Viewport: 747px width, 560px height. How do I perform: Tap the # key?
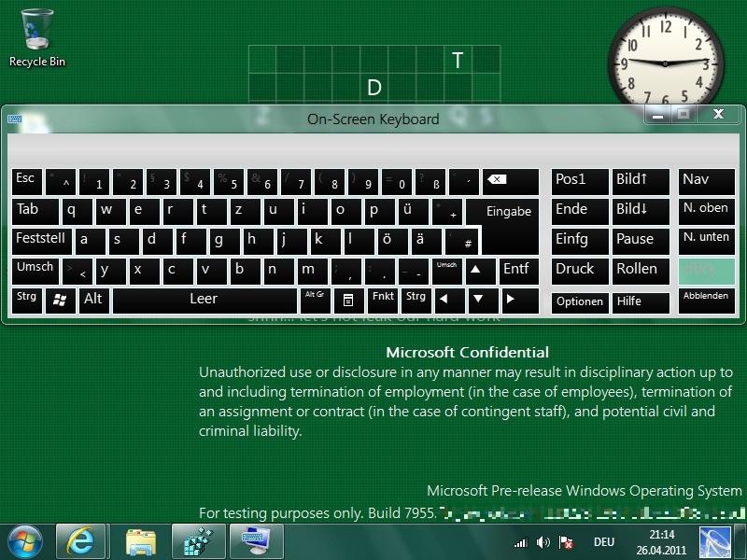tap(462, 241)
